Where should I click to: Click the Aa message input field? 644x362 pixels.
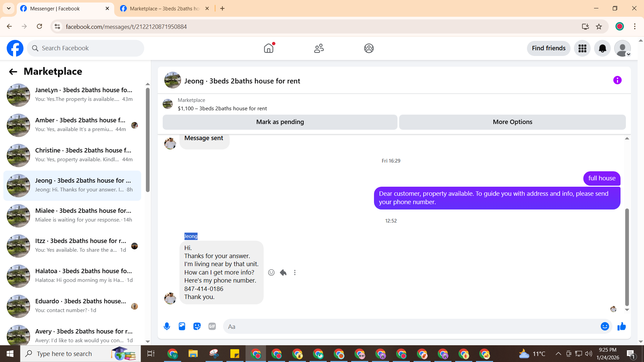click(x=409, y=326)
